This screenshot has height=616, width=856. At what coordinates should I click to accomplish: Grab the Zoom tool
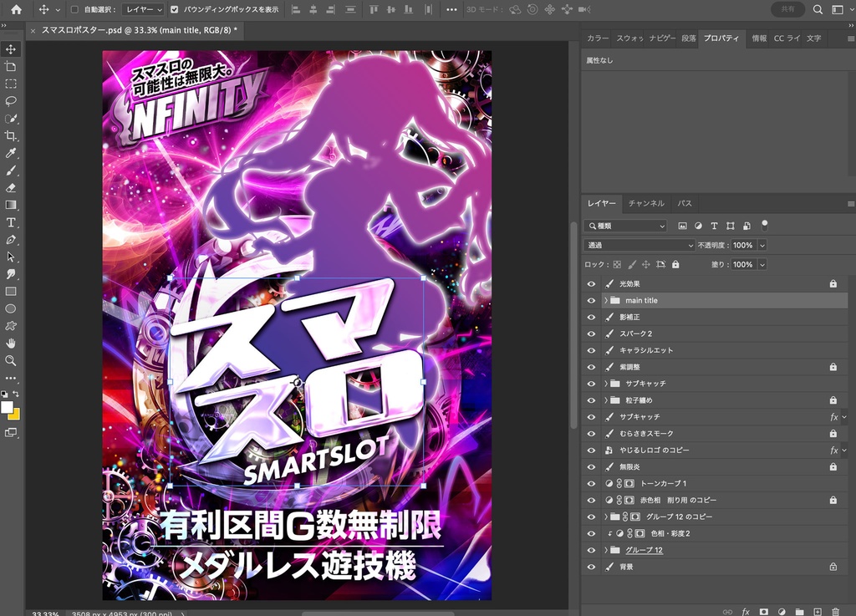[x=11, y=361]
